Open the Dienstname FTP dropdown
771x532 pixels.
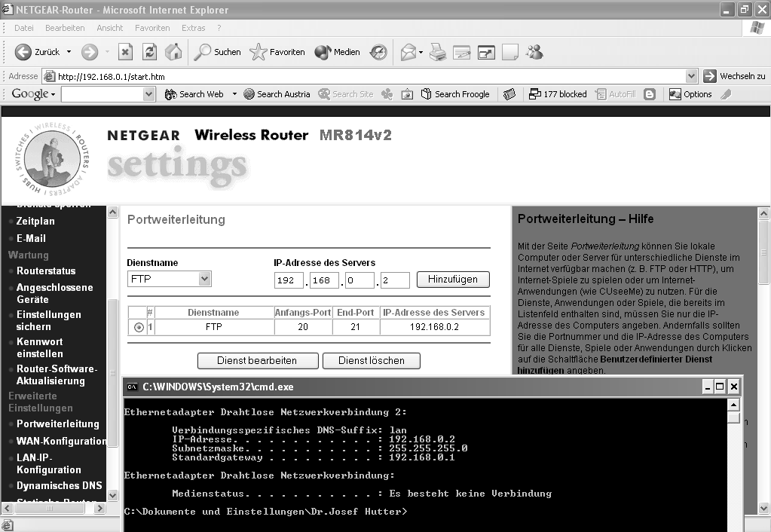point(204,279)
